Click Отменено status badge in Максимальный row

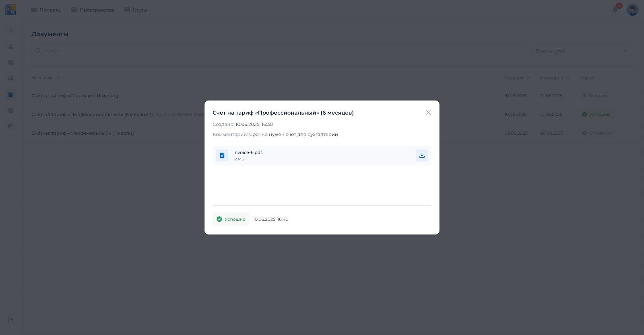(x=597, y=133)
